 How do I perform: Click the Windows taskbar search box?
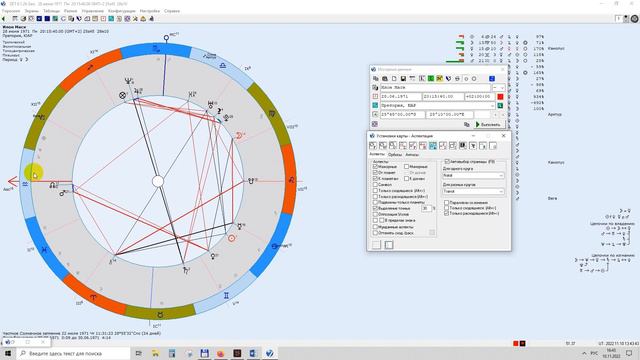pos(74,353)
